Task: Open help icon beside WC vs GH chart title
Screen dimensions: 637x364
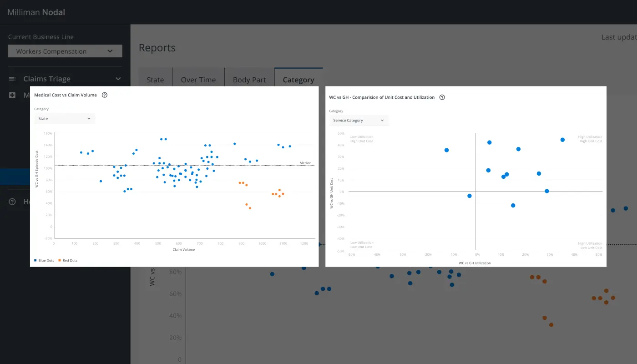Action: coord(442,97)
